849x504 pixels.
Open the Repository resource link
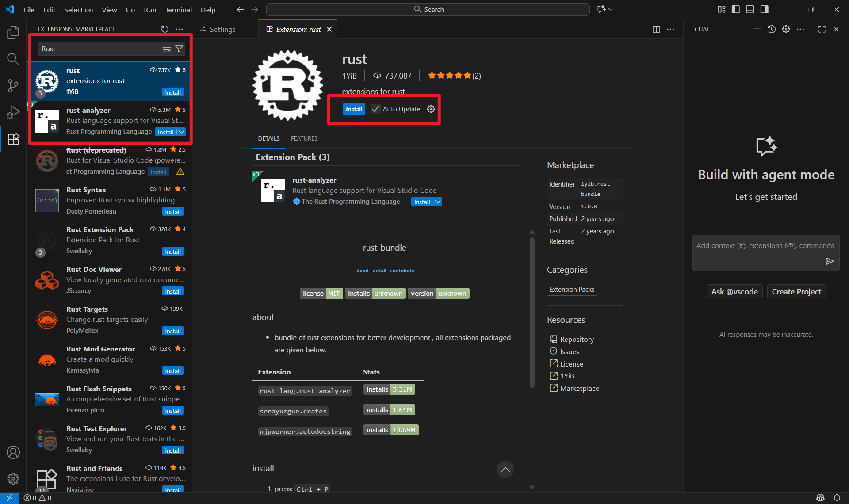(577, 339)
